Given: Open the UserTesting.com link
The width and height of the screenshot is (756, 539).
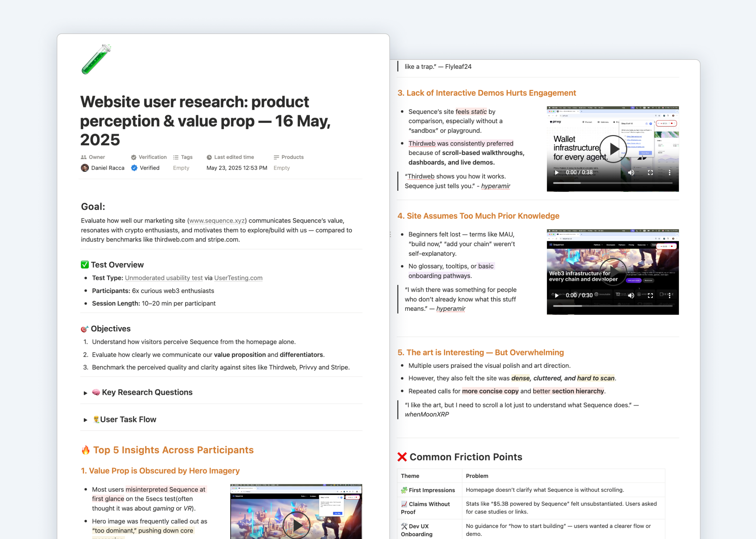Looking at the screenshot, I should click(238, 278).
